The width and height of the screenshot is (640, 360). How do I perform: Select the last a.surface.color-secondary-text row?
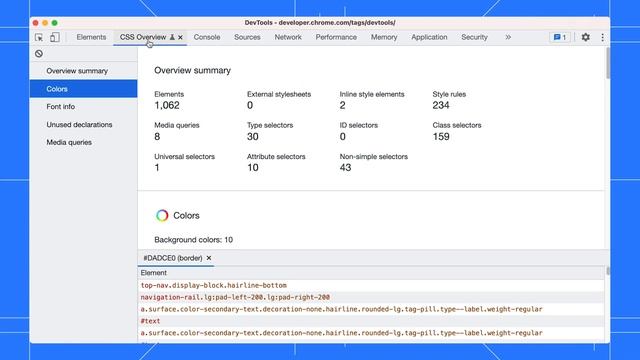(x=371, y=333)
